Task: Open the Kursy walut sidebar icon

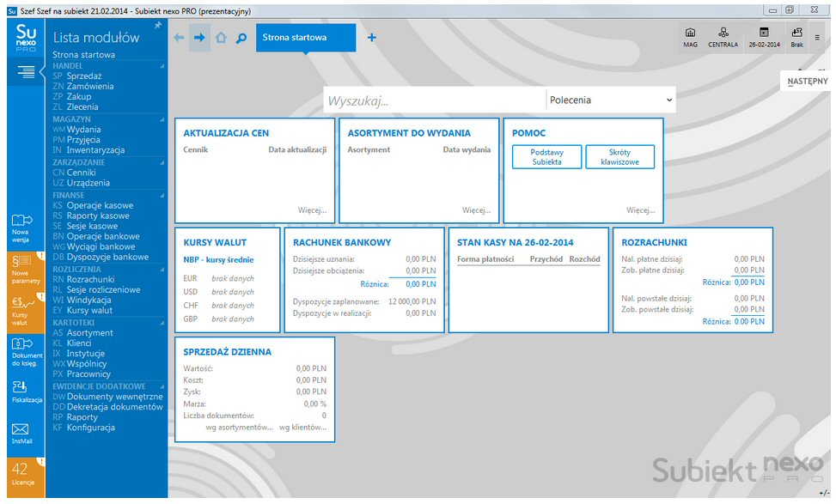Action: pos(21,307)
